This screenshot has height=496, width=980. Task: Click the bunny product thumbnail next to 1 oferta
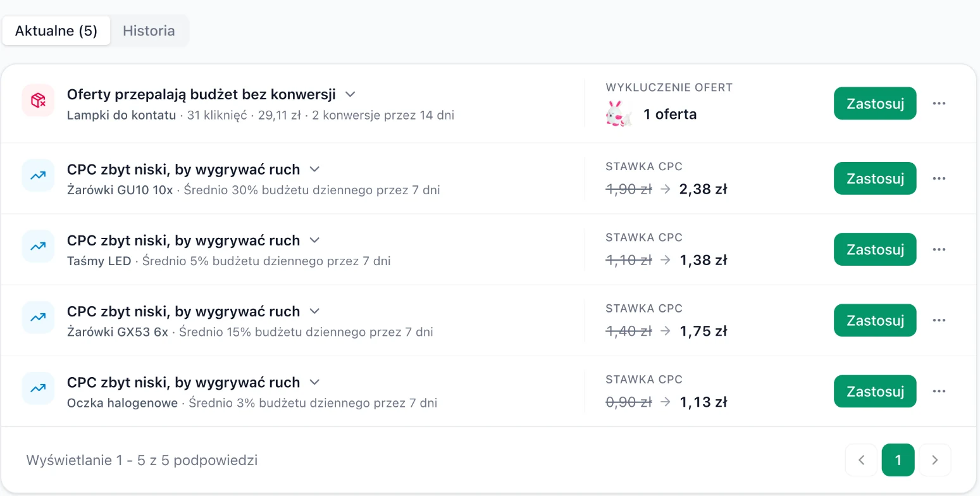[x=619, y=114]
